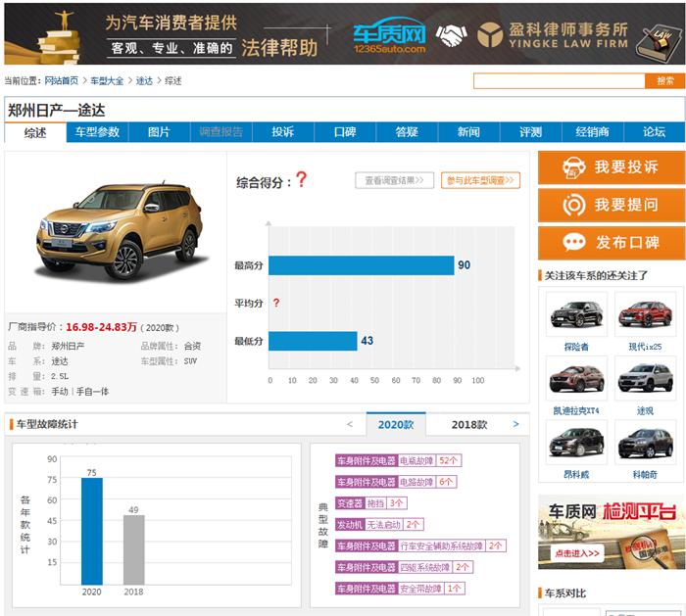
Task: Switch to the 评测 tab
Action: (531, 132)
